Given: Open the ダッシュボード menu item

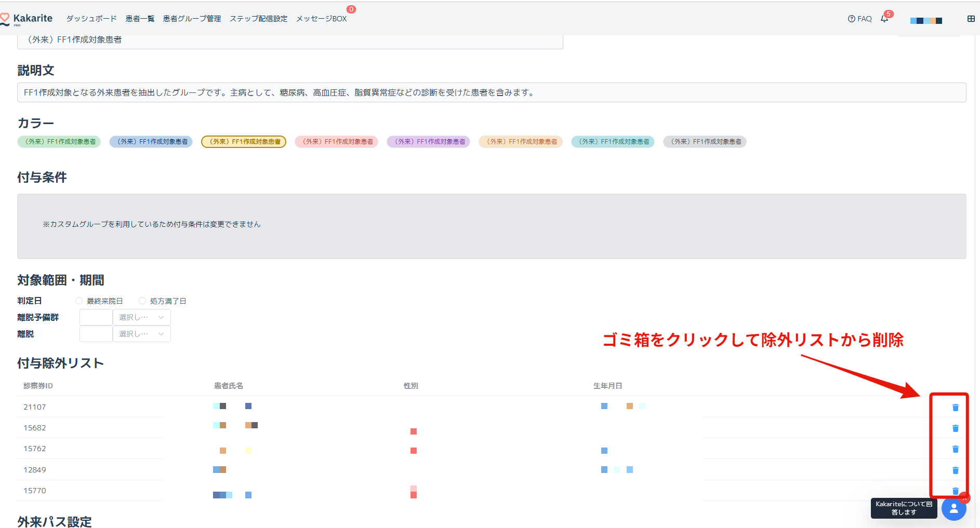Looking at the screenshot, I should point(91,19).
